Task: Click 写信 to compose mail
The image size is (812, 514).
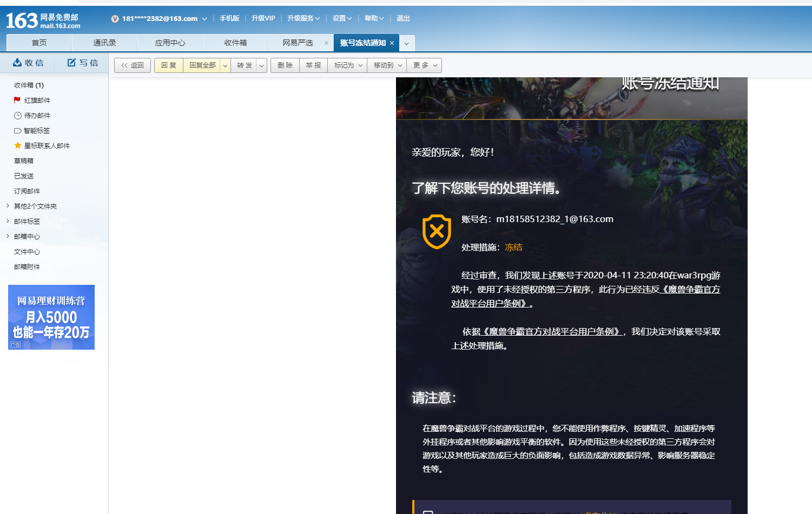Action: coord(83,63)
